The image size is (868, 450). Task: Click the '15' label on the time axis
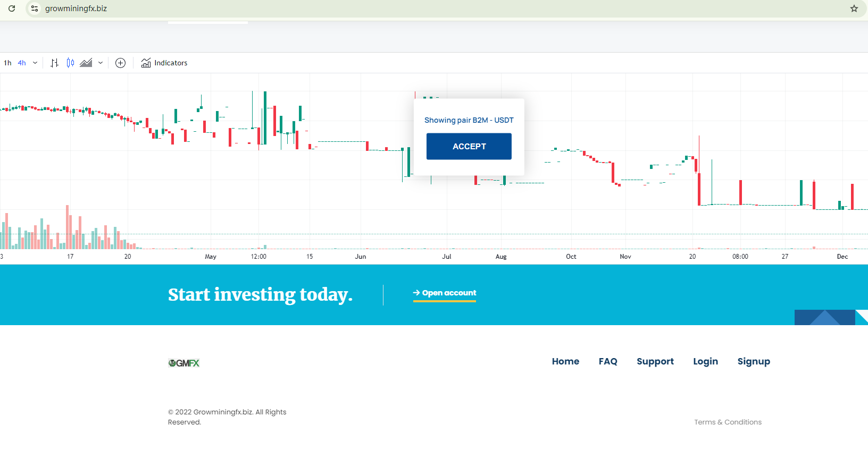point(310,257)
